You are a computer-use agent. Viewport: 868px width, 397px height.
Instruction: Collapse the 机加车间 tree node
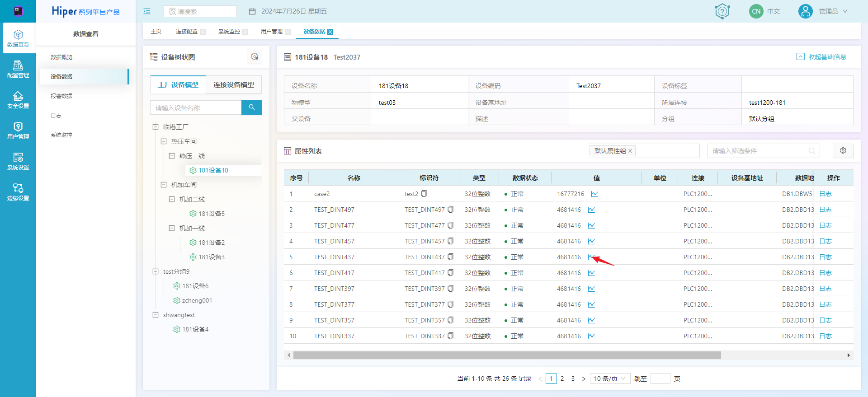click(164, 185)
